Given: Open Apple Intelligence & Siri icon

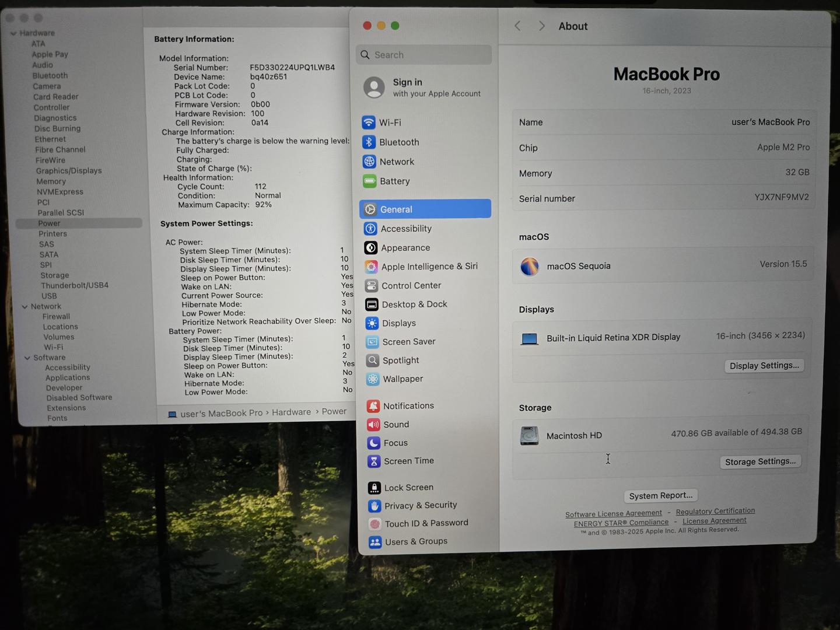Looking at the screenshot, I should (371, 267).
